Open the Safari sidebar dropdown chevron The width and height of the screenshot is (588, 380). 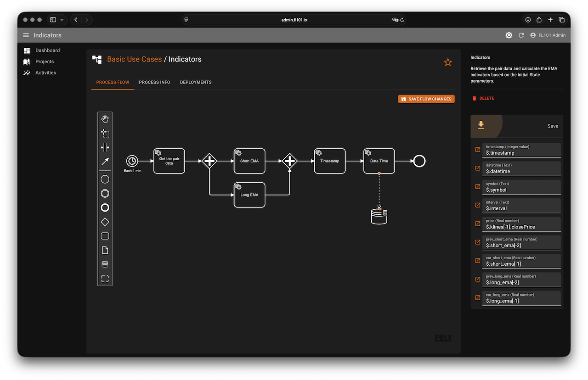pyautogui.click(x=62, y=20)
